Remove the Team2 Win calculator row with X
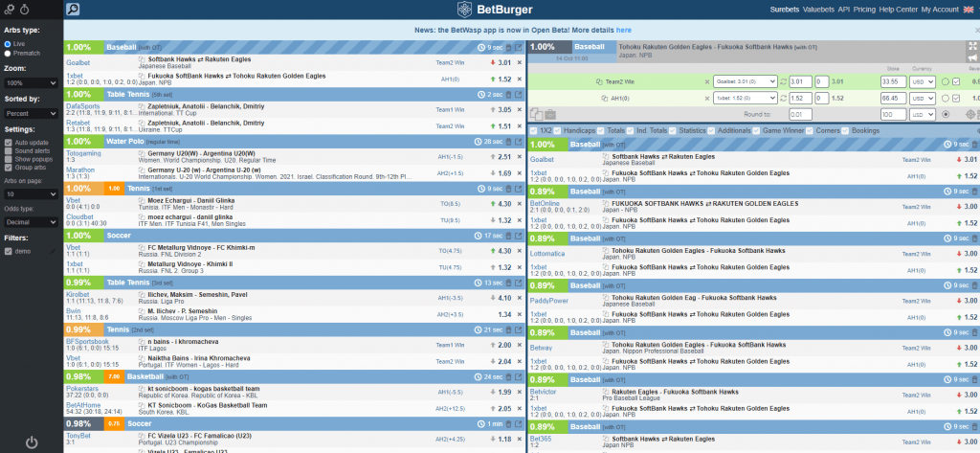 point(707,81)
